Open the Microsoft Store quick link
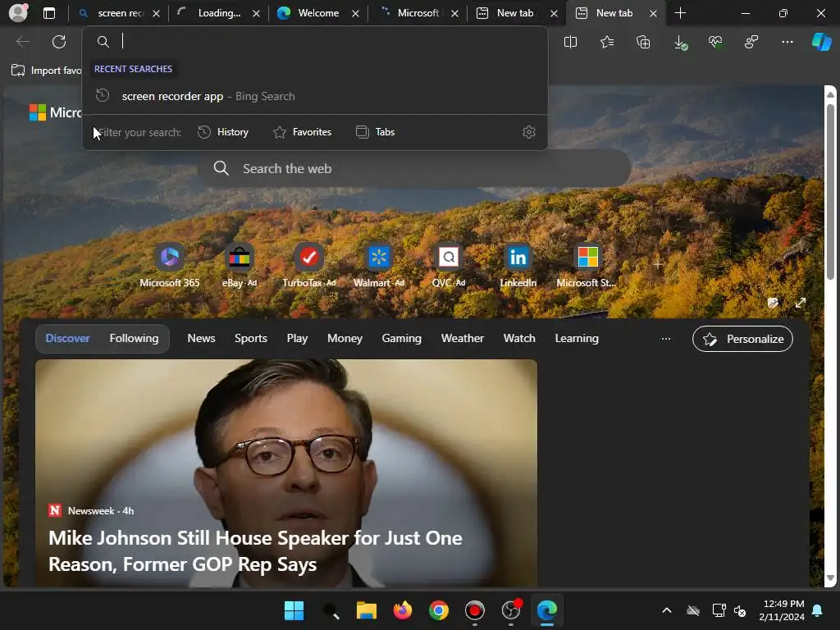 (587, 265)
